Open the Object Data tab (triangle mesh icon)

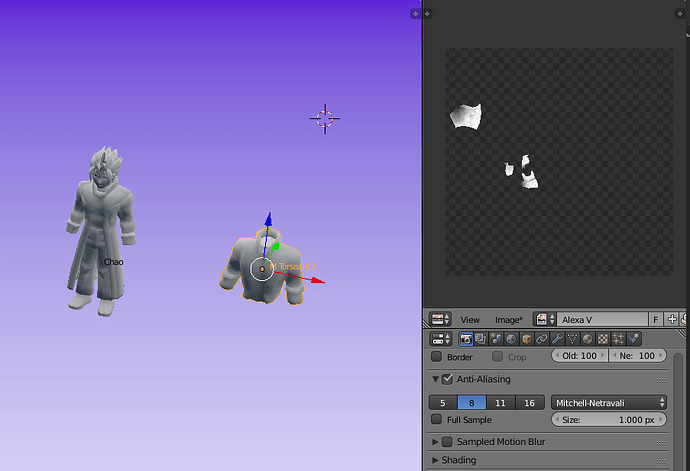(x=572, y=339)
